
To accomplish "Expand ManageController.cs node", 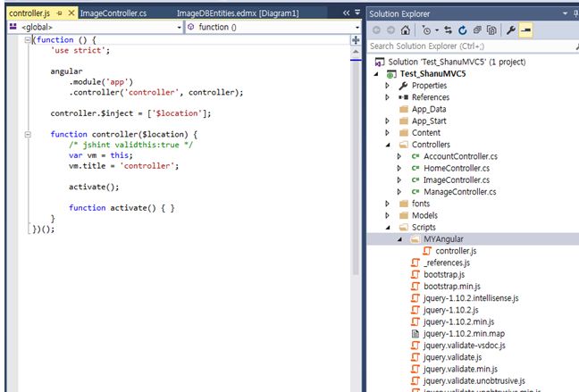I will pyautogui.click(x=399, y=192).
